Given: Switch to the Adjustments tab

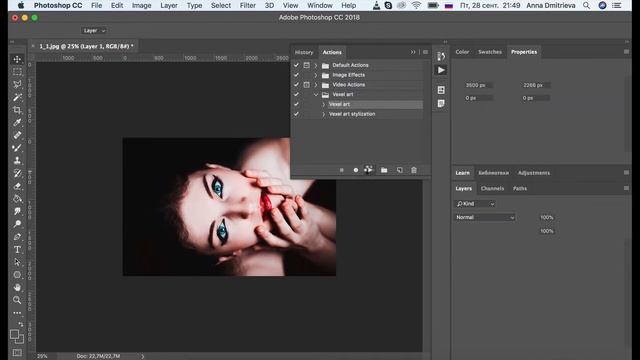Looking at the screenshot, I should 533,173.
